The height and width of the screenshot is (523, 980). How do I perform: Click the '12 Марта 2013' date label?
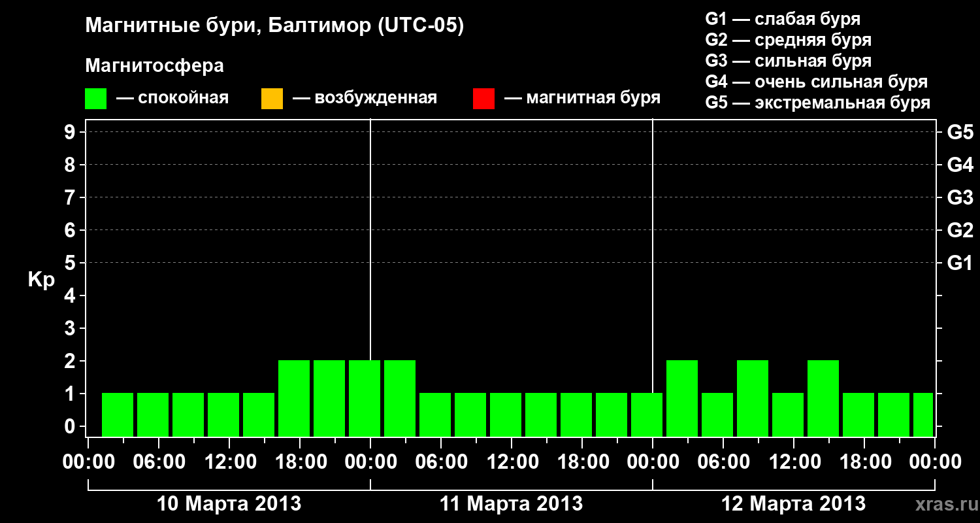(793, 504)
